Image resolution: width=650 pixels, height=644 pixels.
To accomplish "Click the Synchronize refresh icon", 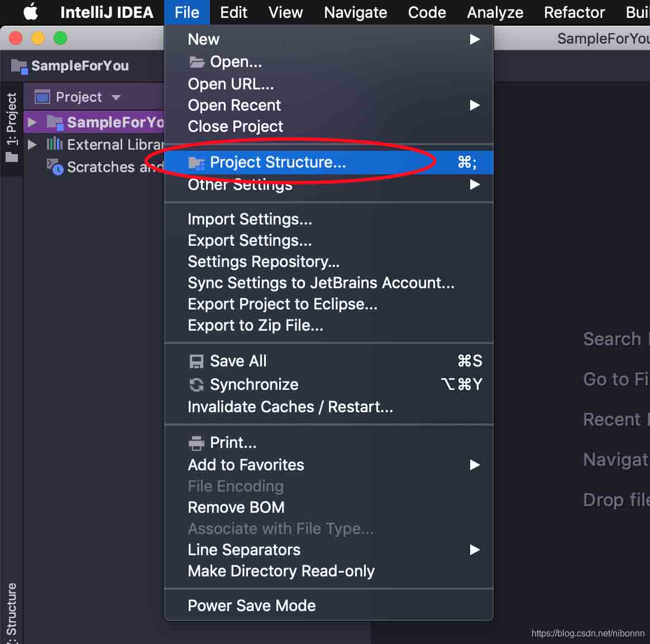I will click(197, 384).
